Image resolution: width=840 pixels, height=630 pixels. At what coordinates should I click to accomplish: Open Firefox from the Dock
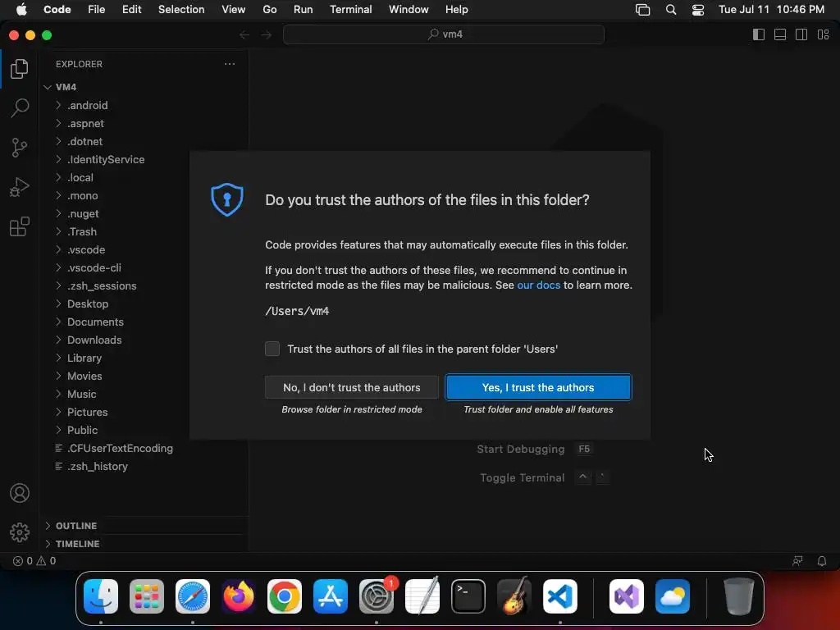239,596
